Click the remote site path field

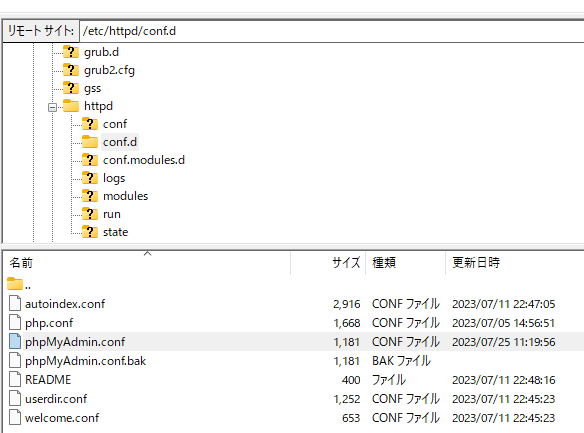click(x=331, y=31)
